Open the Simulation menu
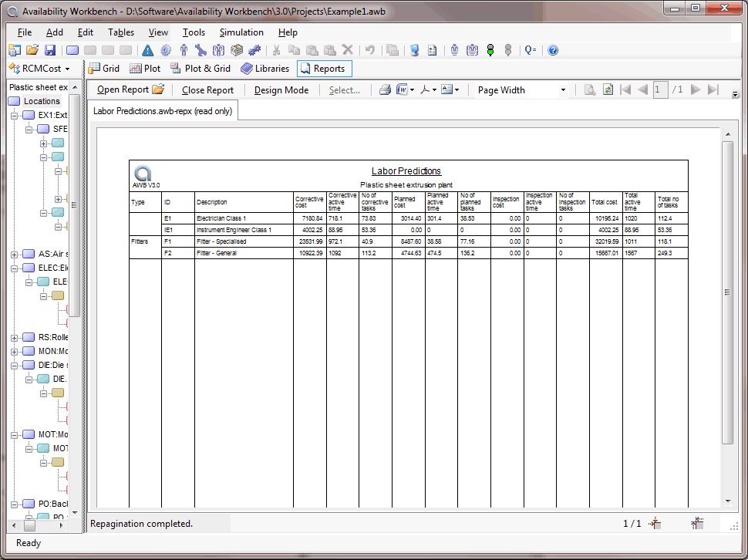This screenshot has height=560, width=748. [241, 32]
